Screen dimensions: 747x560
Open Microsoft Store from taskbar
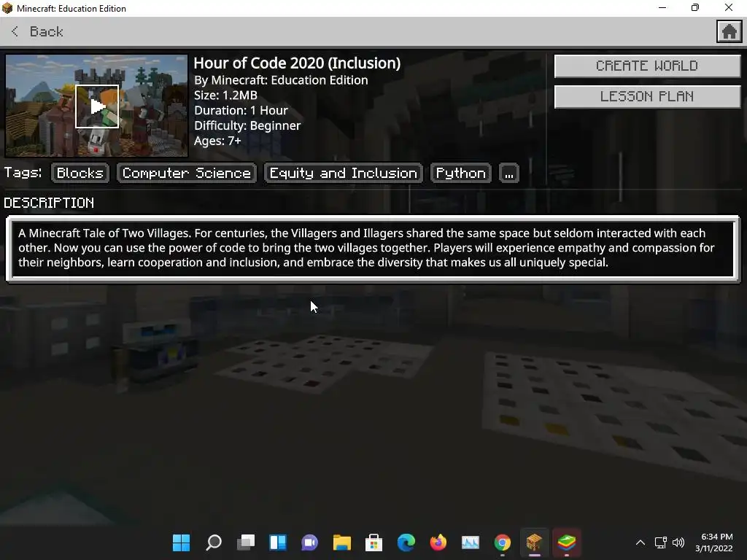point(374,542)
